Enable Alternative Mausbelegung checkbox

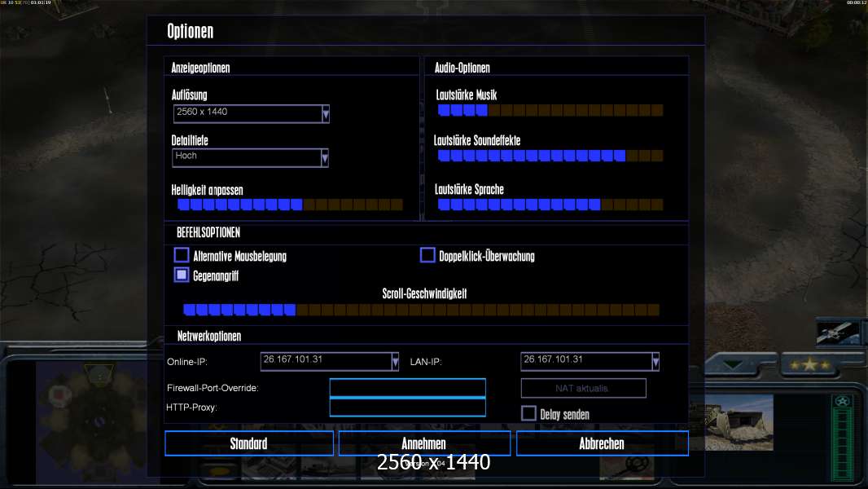point(182,255)
